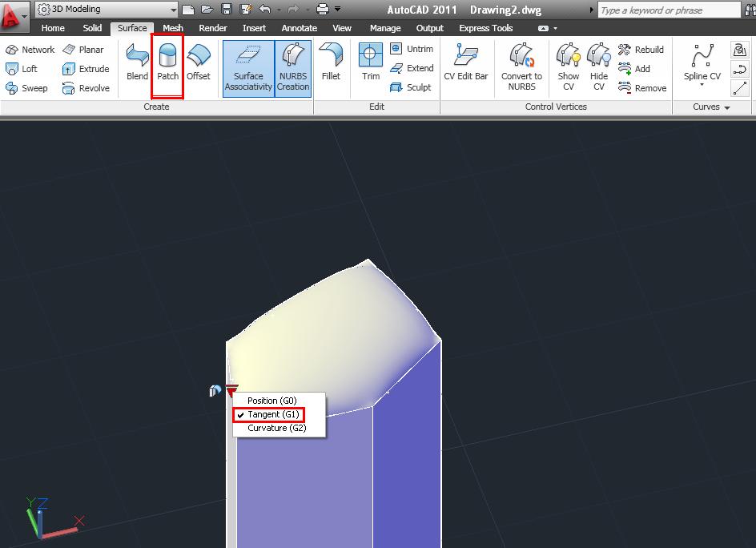Toggle NURBS Creation mode
The height and width of the screenshot is (548, 756).
pyautogui.click(x=293, y=67)
